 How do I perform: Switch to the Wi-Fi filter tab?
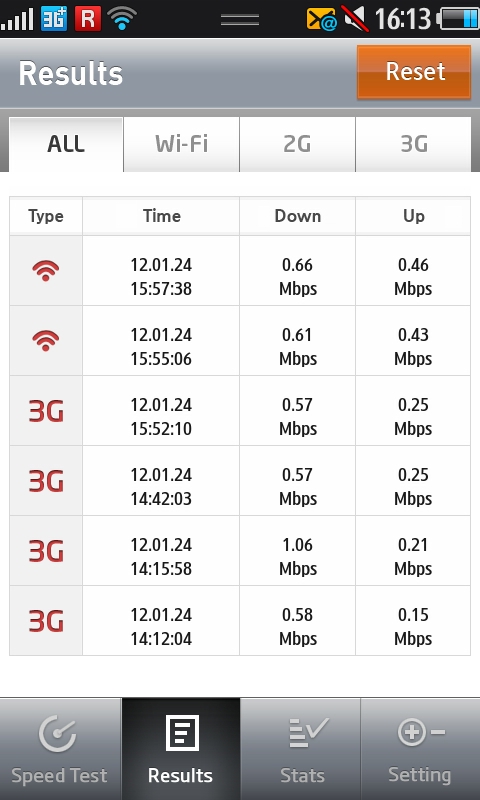181,144
